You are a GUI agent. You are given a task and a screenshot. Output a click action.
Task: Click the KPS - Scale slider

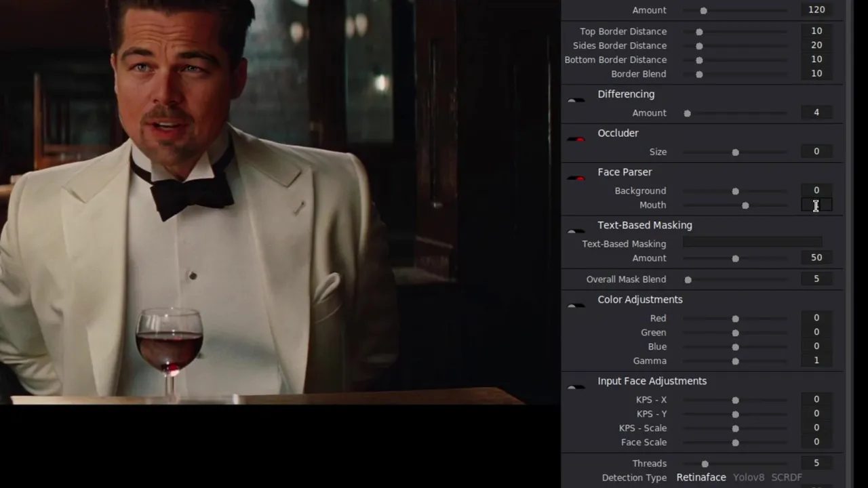coord(735,428)
